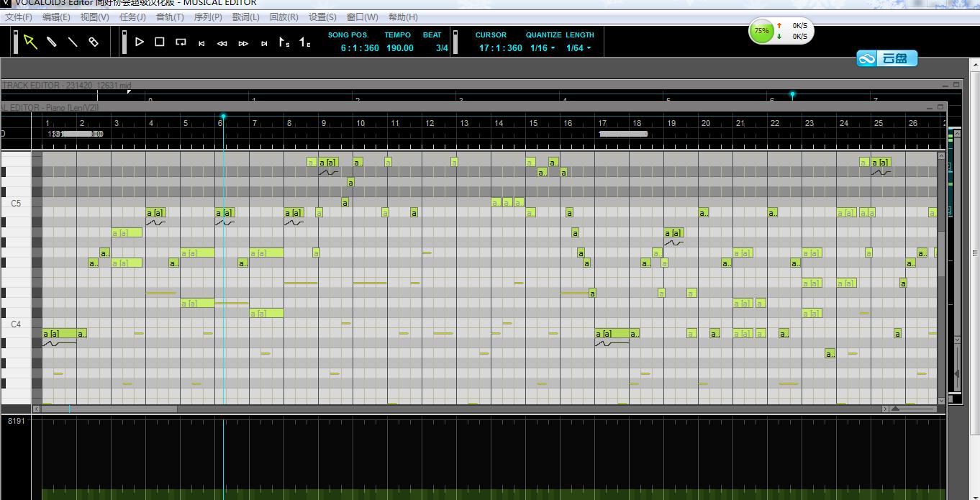The width and height of the screenshot is (980, 500).
Task: Start playback with the play button
Action: 140,42
